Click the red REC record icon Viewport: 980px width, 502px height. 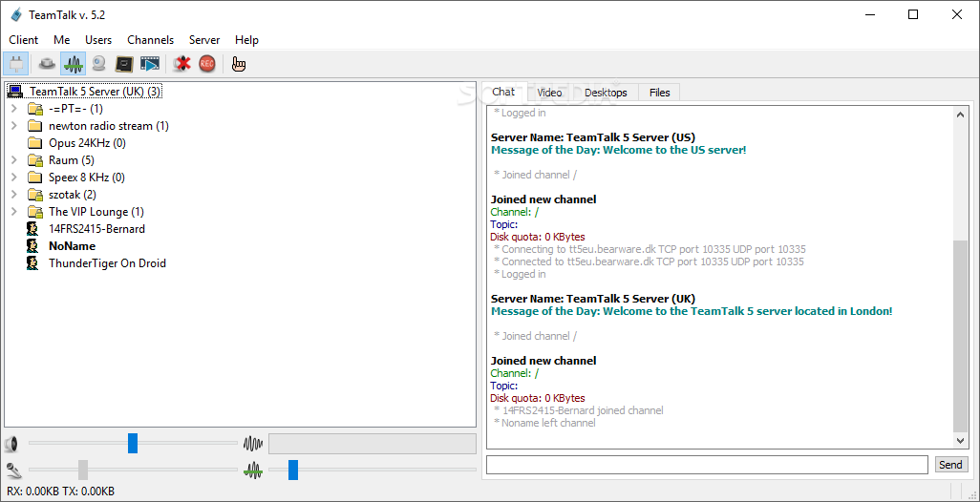[207, 63]
